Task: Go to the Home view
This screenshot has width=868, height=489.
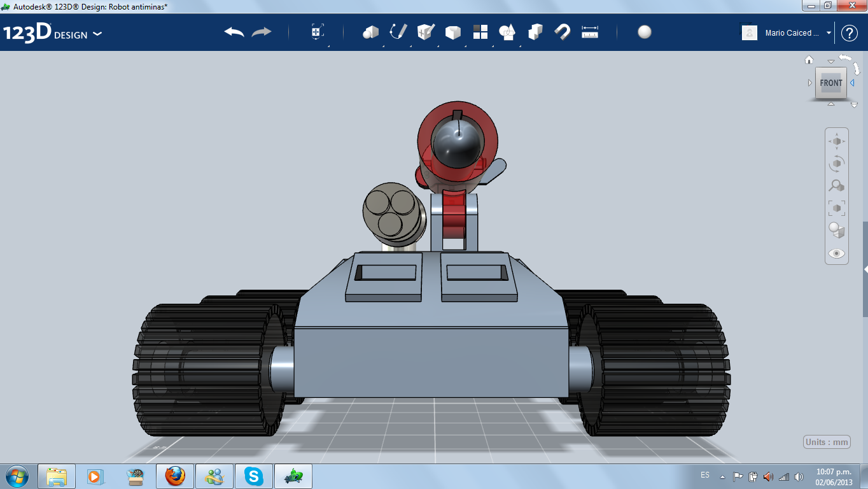Action: 809,60
